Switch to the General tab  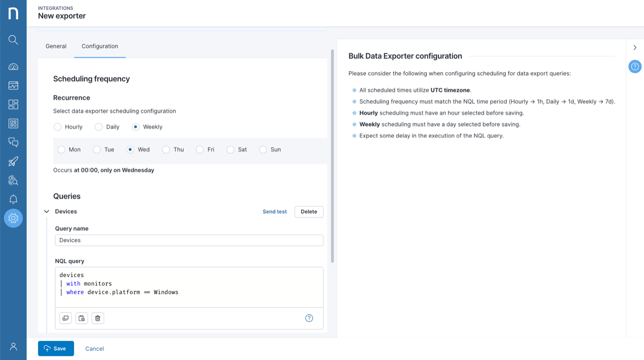56,46
